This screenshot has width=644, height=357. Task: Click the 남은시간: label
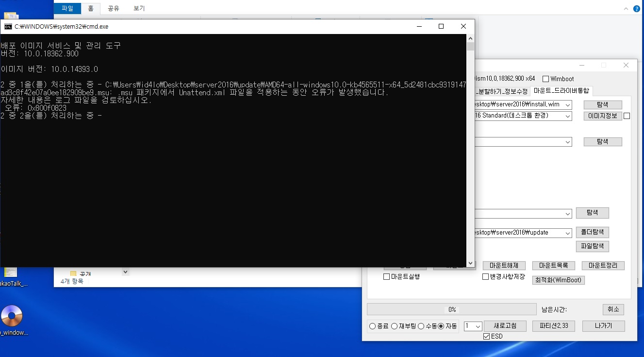(554, 309)
